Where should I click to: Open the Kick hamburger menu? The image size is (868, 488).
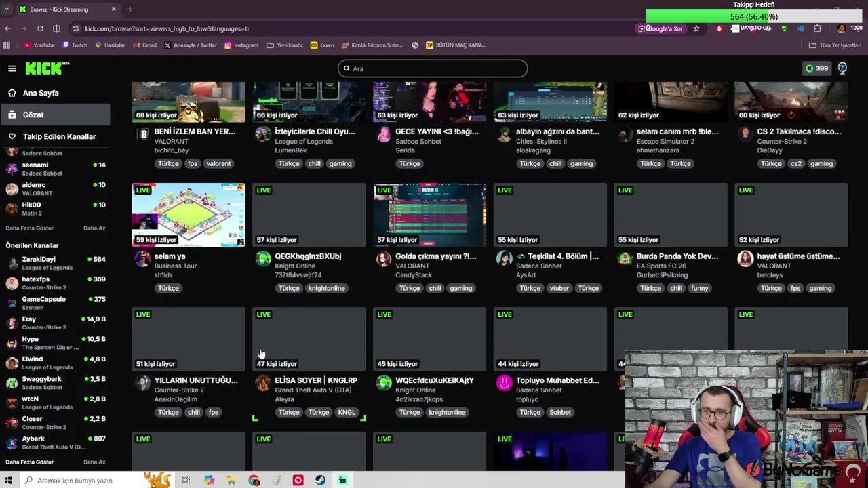point(12,68)
